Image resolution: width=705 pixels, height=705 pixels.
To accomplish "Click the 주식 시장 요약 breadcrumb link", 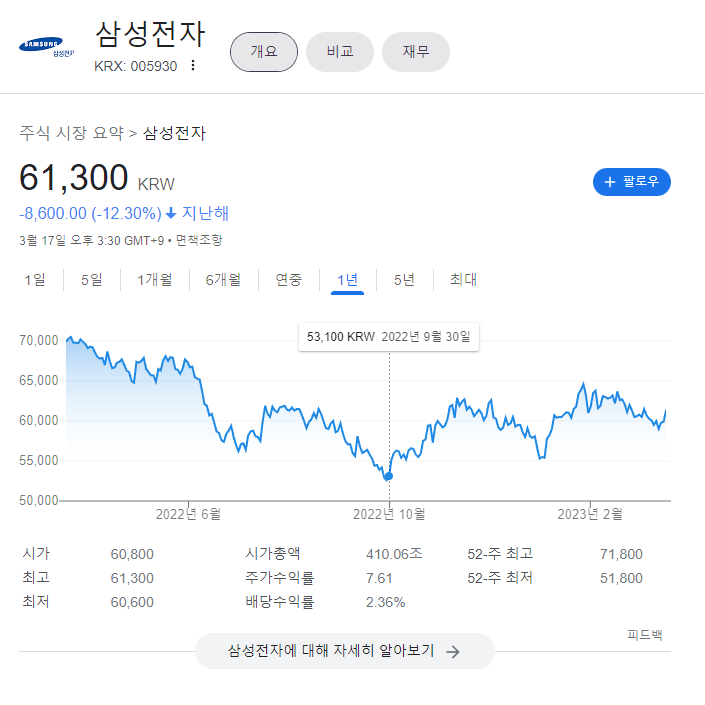I will coord(71,133).
